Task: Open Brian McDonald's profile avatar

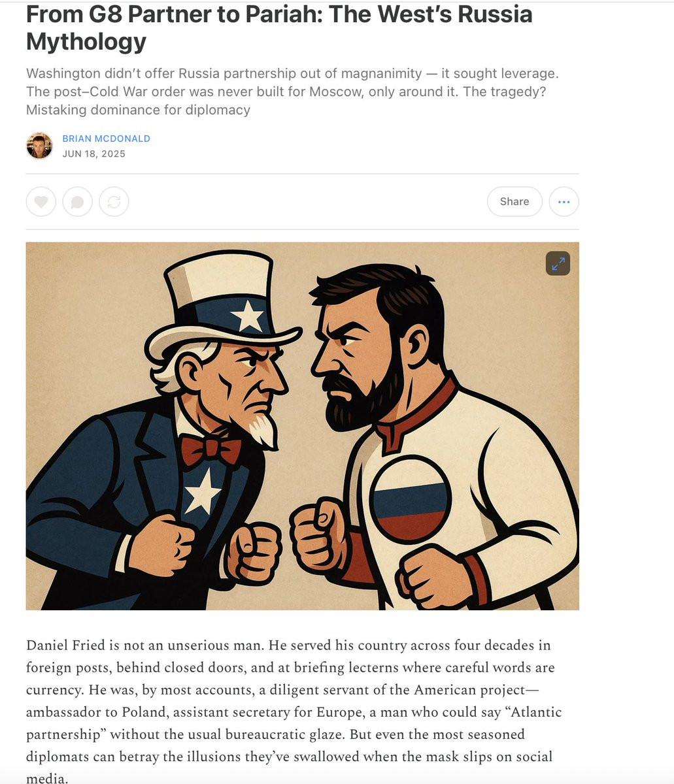Action: pyautogui.click(x=39, y=146)
